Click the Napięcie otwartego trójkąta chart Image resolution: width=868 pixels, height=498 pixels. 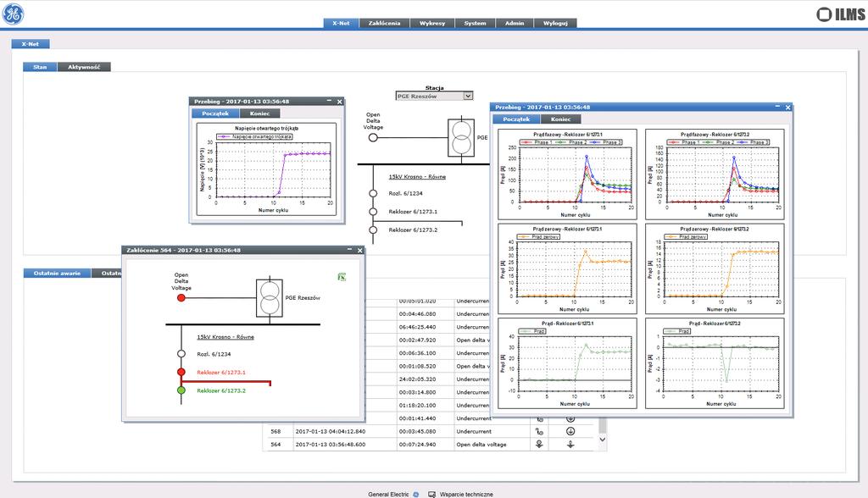266,169
